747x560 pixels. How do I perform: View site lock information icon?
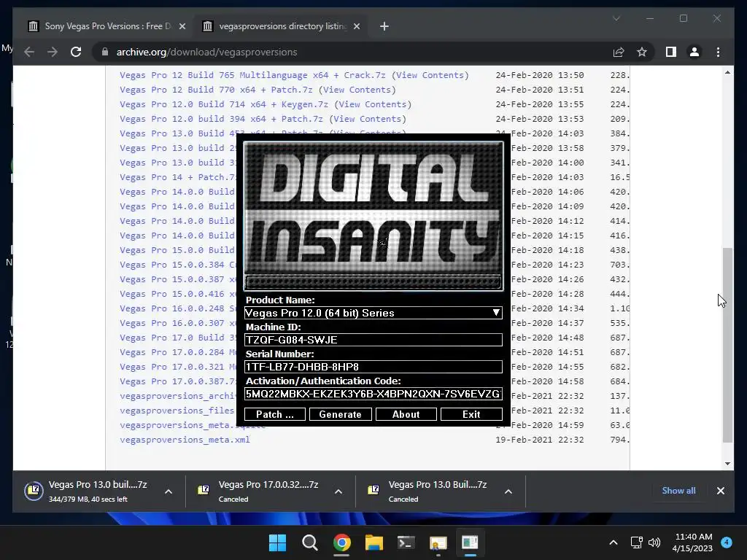(x=105, y=52)
